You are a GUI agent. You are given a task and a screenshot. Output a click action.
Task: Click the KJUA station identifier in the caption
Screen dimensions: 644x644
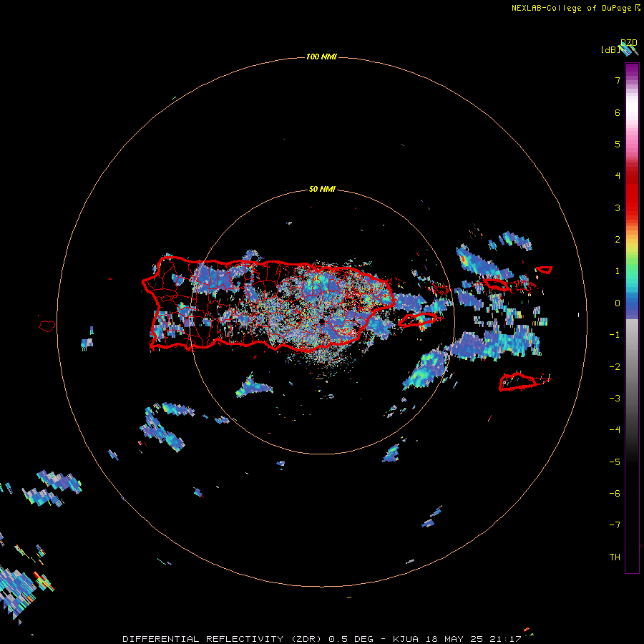[x=406, y=639]
